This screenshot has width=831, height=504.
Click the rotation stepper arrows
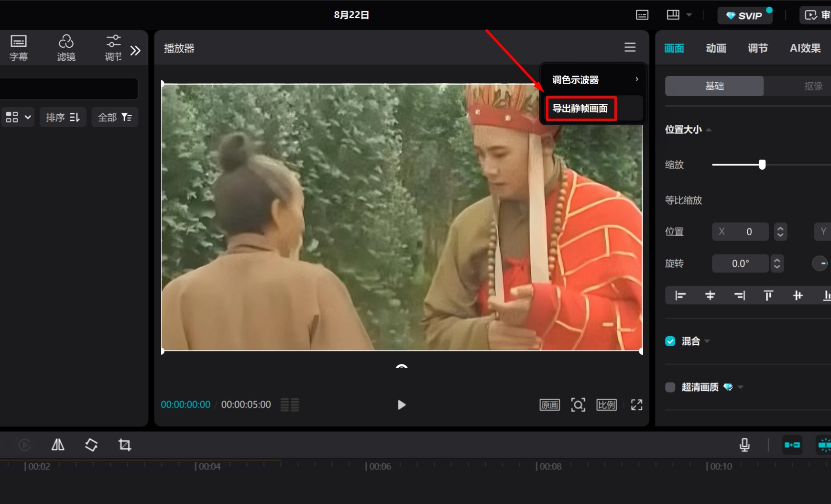click(777, 263)
